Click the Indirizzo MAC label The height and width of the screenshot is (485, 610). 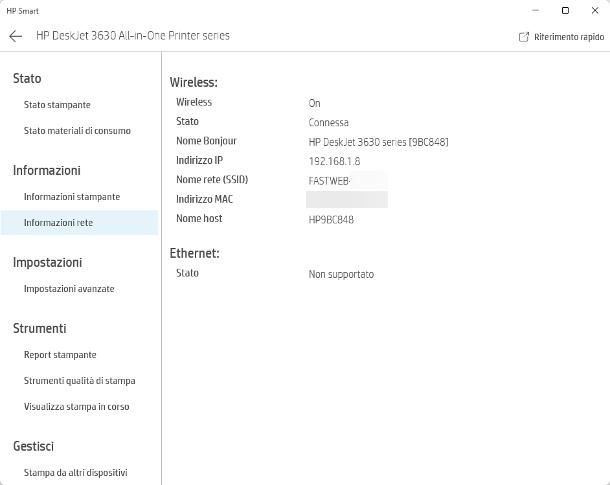204,199
